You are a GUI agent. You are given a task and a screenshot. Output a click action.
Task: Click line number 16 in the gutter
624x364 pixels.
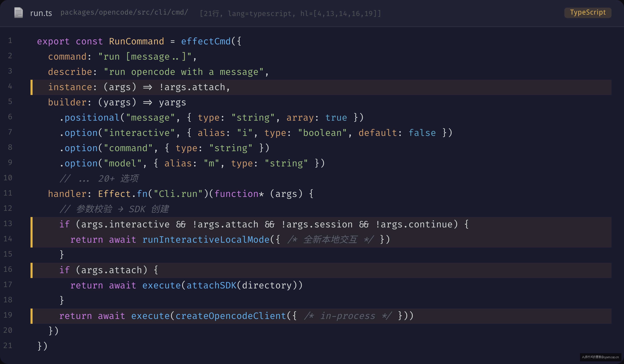pyautogui.click(x=8, y=269)
